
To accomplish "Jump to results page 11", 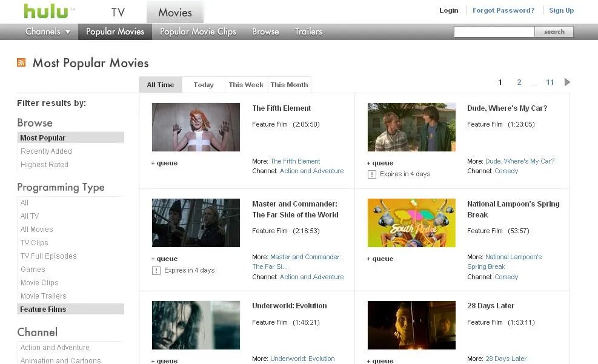I will coord(550,82).
